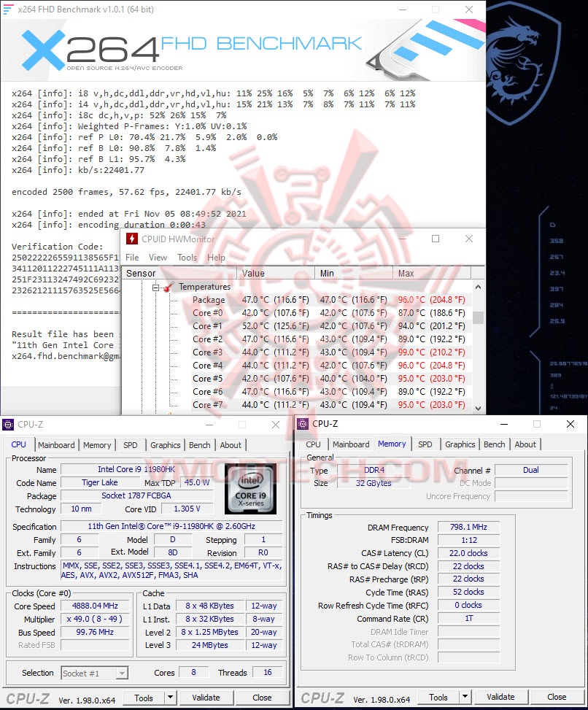Click the CPUID HWMonitor flame icon in its title bar
This screenshot has height=710, width=588.
pyautogui.click(x=131, y=239)
